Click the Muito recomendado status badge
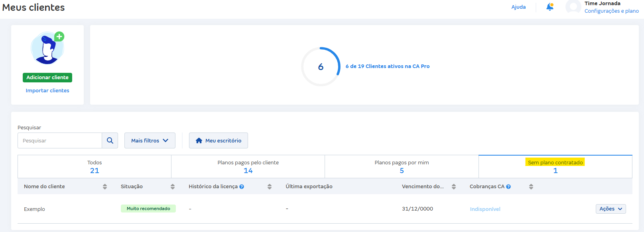The height and width of the screenshot is (232, 644). pyautogui.click(x=148, y=209)
